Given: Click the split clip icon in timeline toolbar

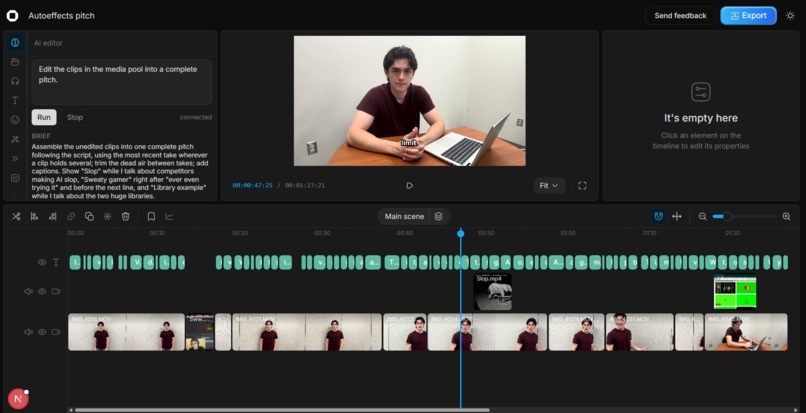Looking at the screenshot, I should [16, 217].
